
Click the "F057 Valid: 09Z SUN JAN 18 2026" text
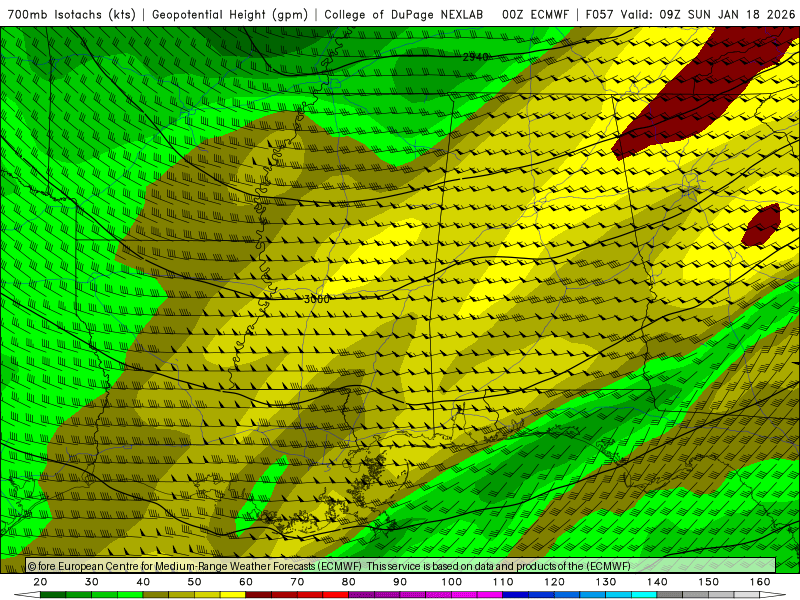click(690, 14)
